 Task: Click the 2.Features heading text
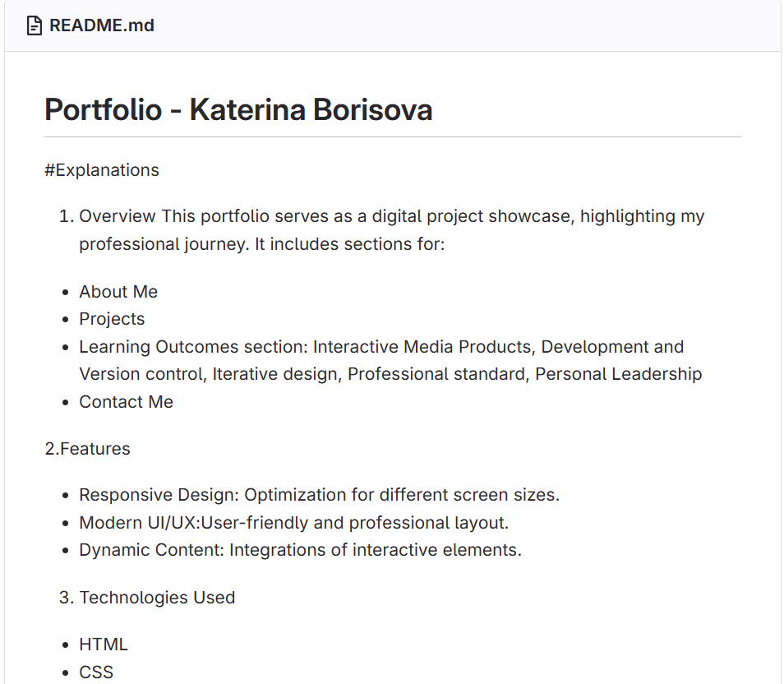(87, 449)
